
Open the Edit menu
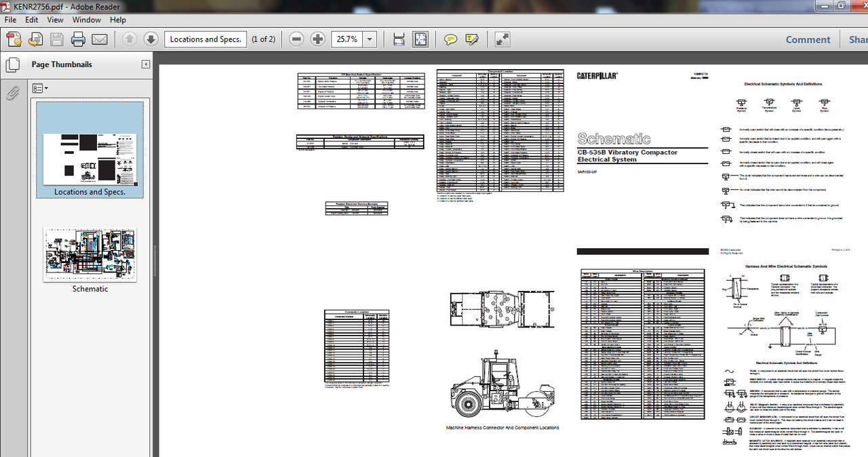coord(32,20)
